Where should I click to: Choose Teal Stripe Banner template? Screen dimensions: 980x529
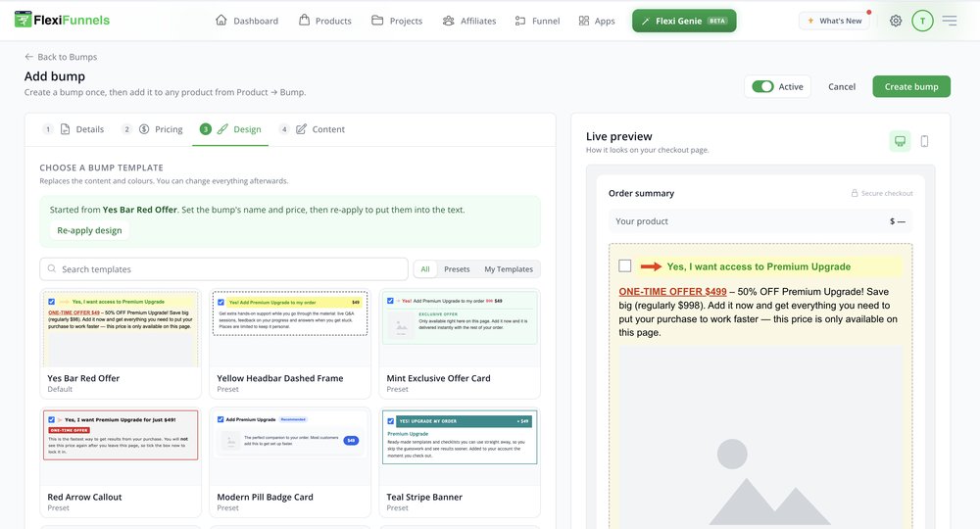tap(460, 462)
